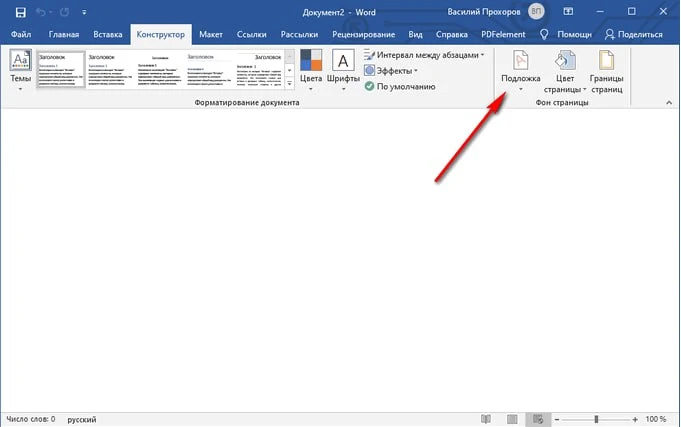Click the Поделиться share button

(634, 34)
